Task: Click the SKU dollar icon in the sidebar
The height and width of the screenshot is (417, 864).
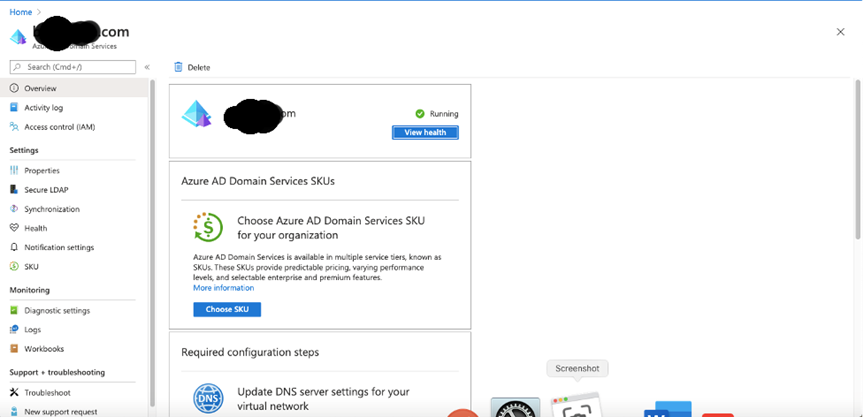Action: (14, 267)
